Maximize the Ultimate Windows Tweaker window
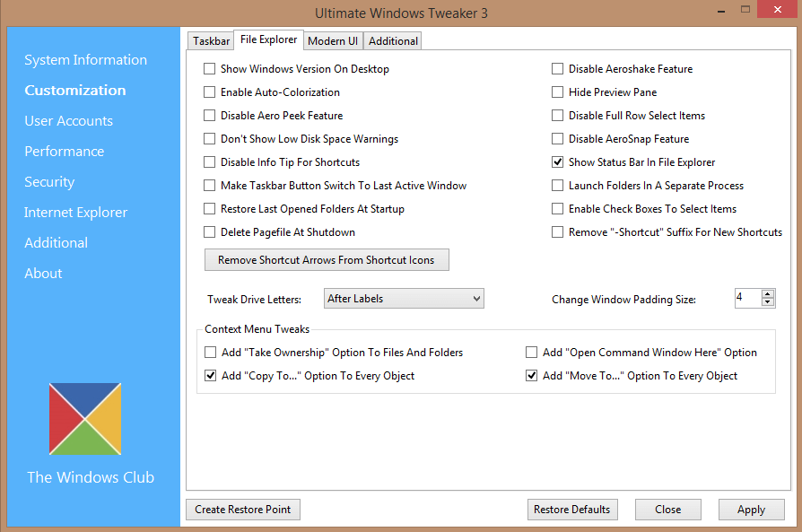Viewport: 802px width, 532px height. point(745,9)
